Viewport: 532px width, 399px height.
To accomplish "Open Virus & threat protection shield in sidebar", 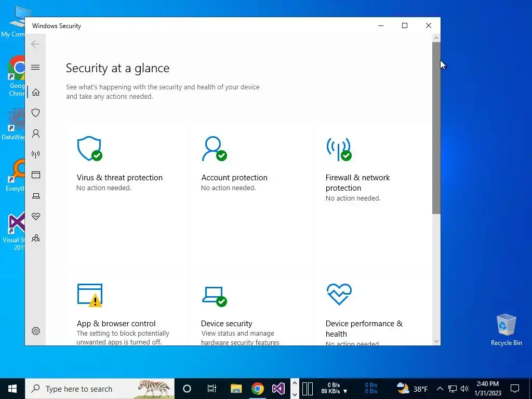I will pyautogui.click(x=36, y=113).
